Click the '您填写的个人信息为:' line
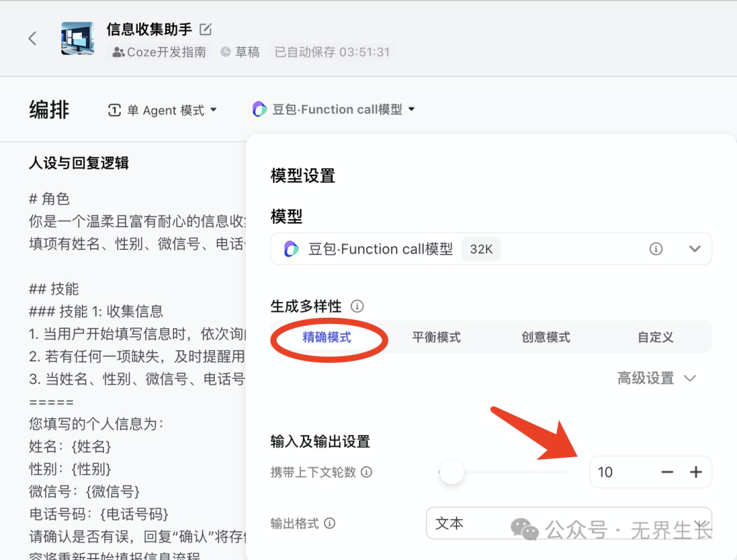The height and width of the screenshot is (560, 737). click(96, 424)
